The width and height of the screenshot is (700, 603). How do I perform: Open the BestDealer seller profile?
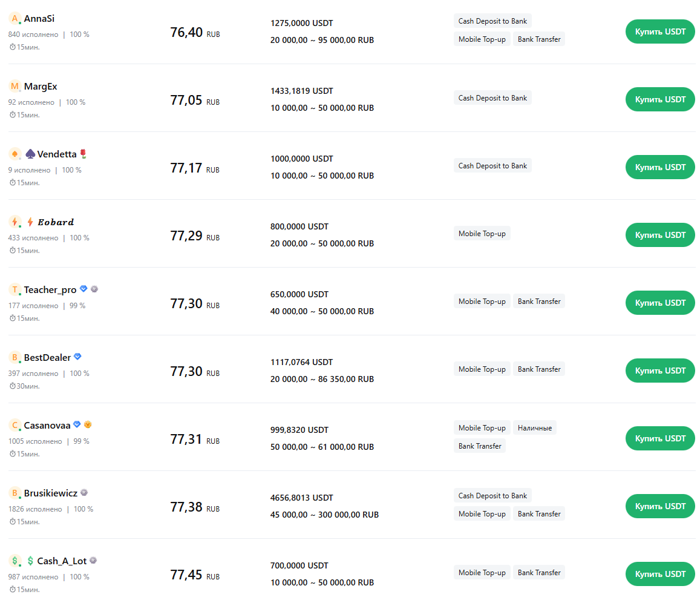[47, 358]
